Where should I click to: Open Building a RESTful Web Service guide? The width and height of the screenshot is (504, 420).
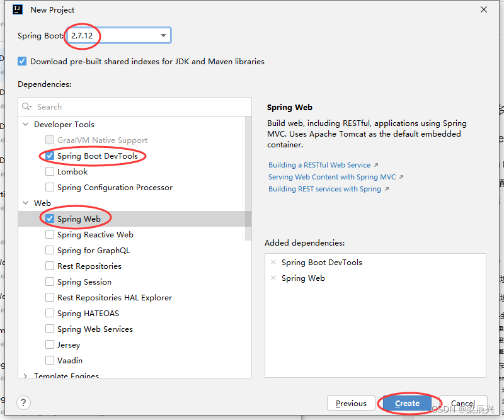[x=319, y=165]
